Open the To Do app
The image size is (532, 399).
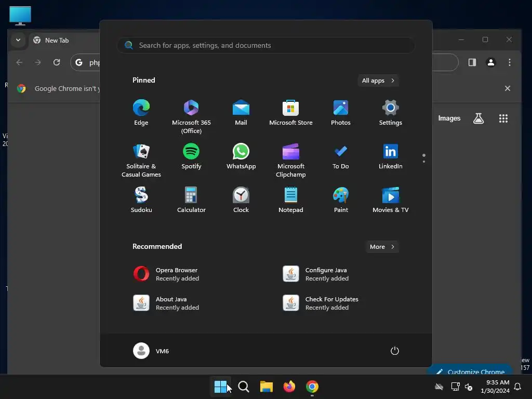click(341, 156)
